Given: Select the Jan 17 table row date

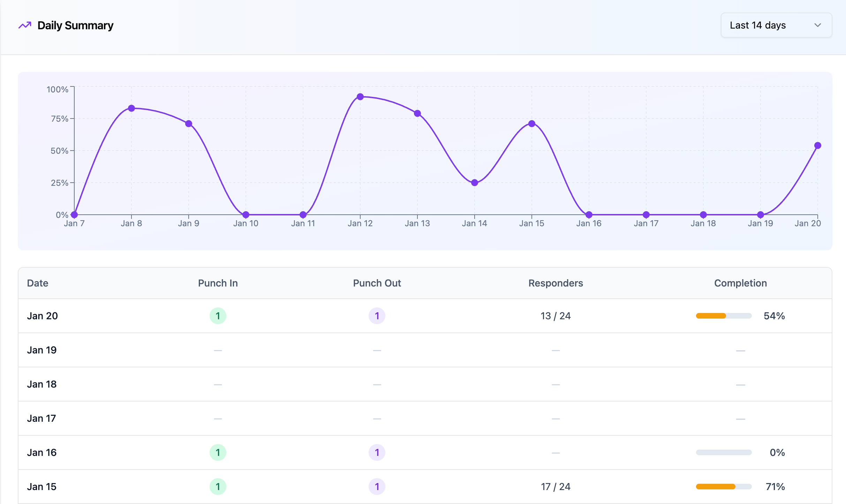Looking at the screenshot, I should pos(41,418).
